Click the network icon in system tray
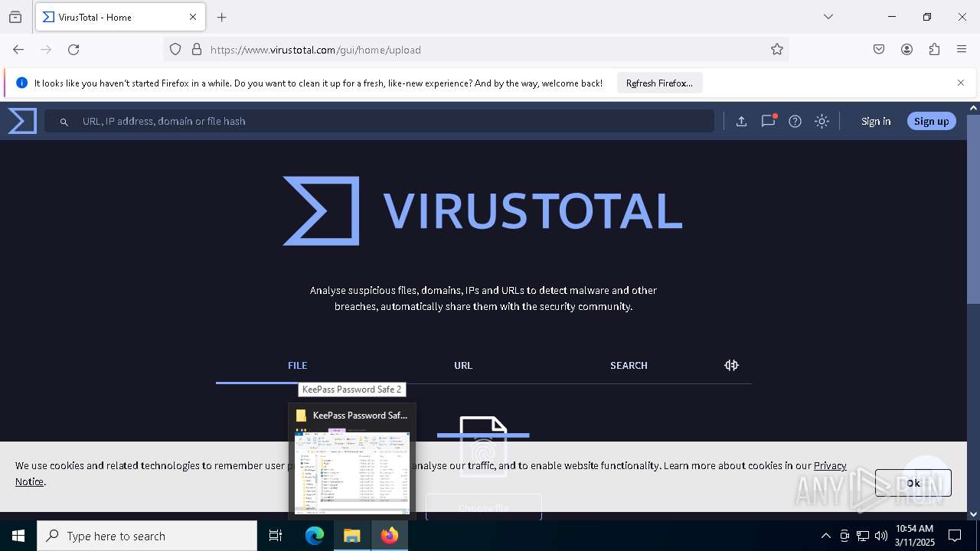This screenshot has height=551, width=980. tap(863, 536)
